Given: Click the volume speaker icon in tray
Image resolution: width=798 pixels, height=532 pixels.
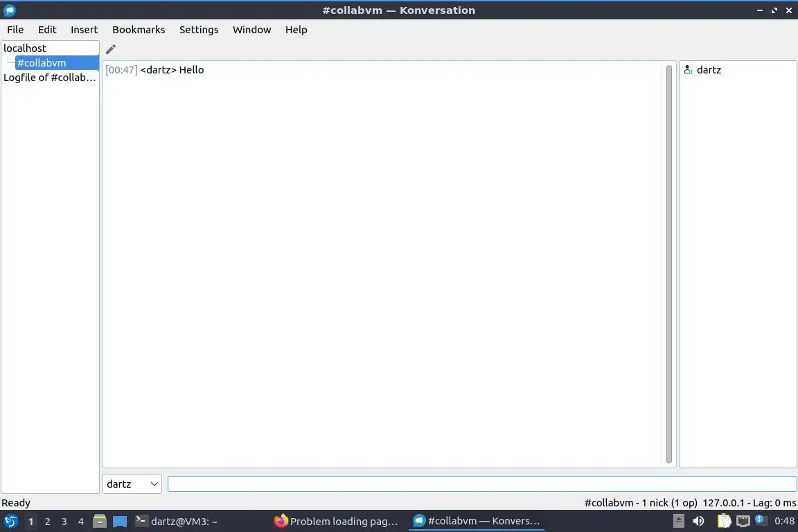Looking at the screenshot, I should tap(699, 522).
